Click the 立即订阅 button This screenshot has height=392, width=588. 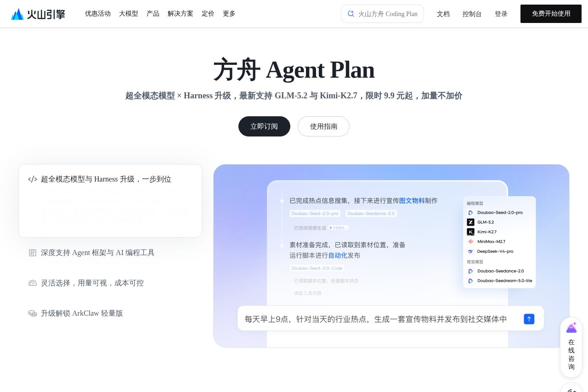pos(264,126)
